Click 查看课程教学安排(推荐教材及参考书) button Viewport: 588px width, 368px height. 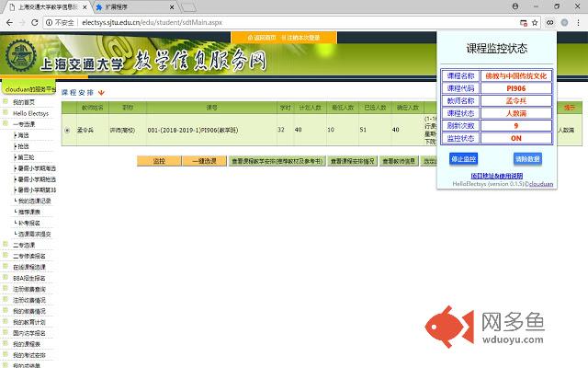(277, 161)
